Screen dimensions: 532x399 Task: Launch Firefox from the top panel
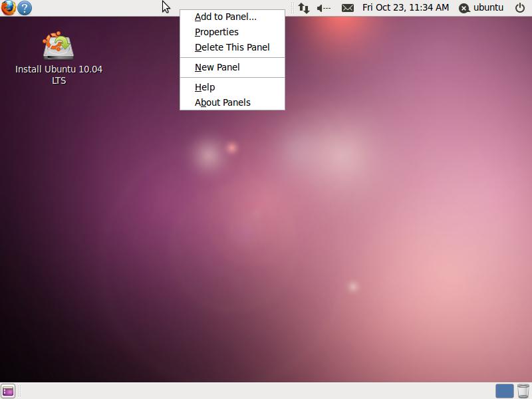coord(8,7)
